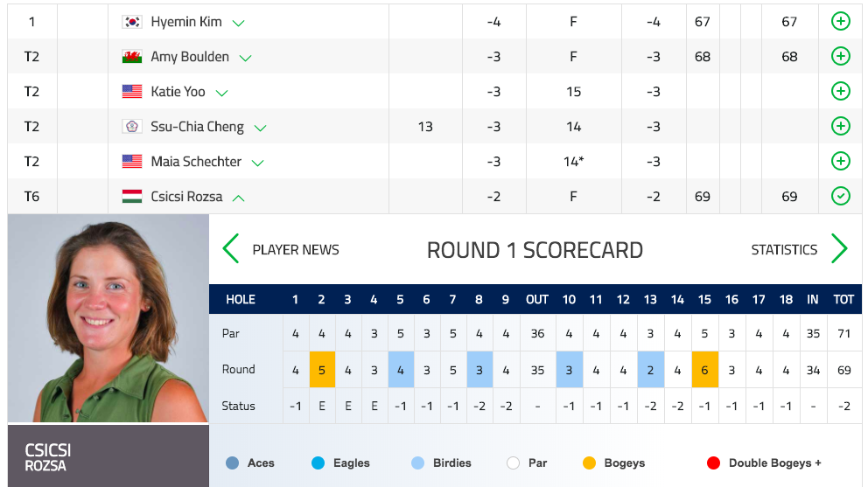The image size is (868, 487).
Task: Add Hyemin Kim with the plus icon
Action: (x=840, y=22)
